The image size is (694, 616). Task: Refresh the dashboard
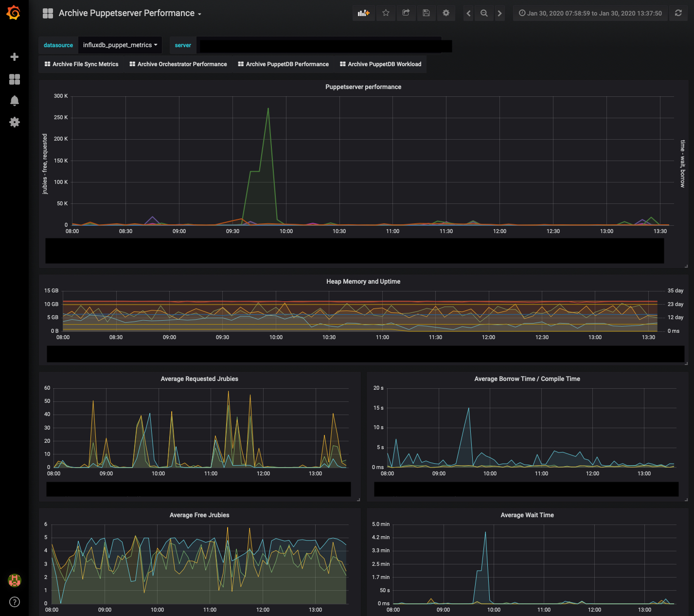pyautogui.click(x=678, y=13)
